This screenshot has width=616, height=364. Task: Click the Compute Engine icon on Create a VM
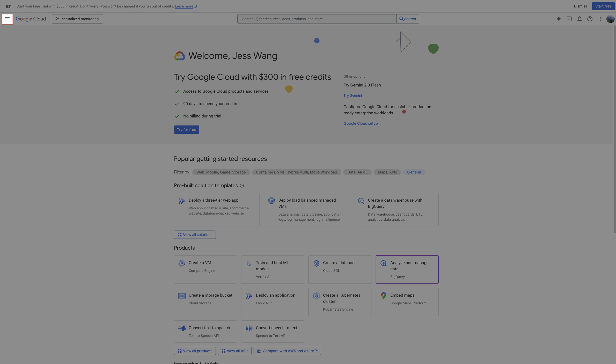(182, 263)
